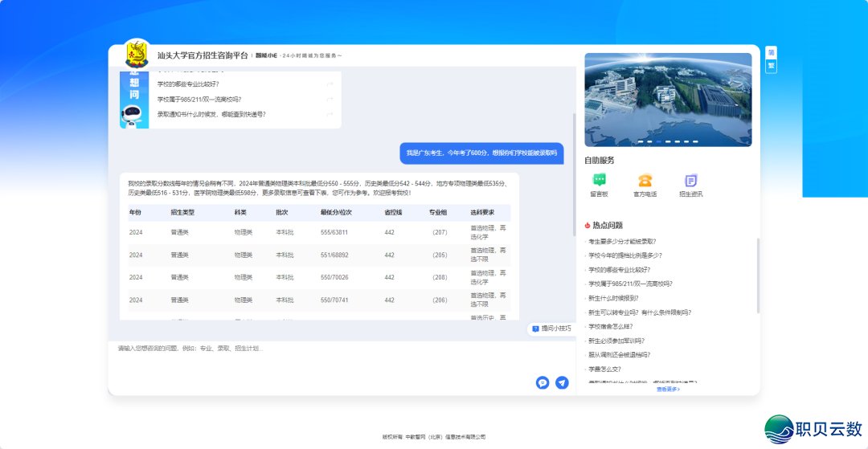Click the 科类 column header
The height and width of the screenshot is (449, 868).
(x=241, y=212)
